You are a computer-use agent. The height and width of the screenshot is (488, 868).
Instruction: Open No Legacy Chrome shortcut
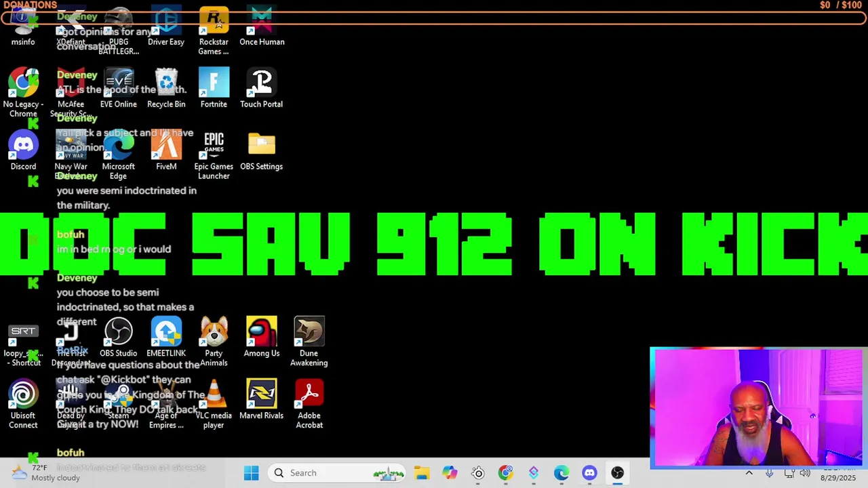point(23,92)
